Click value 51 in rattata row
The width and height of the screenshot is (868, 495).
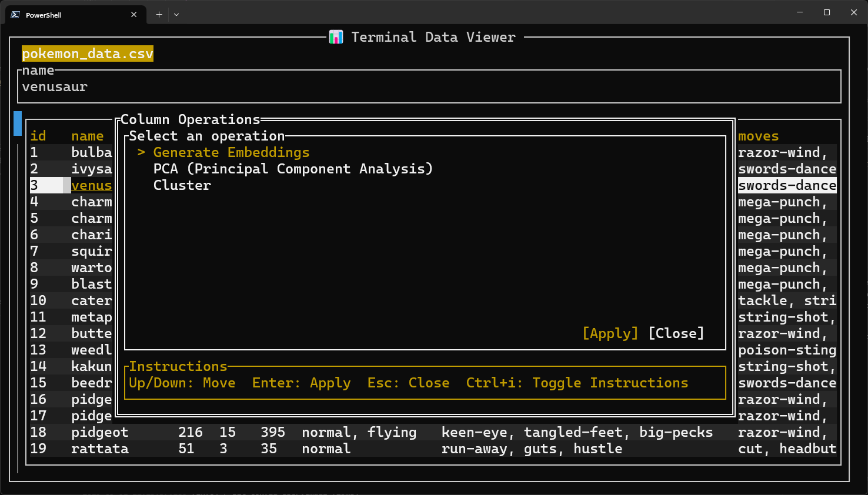coord(186,449)
